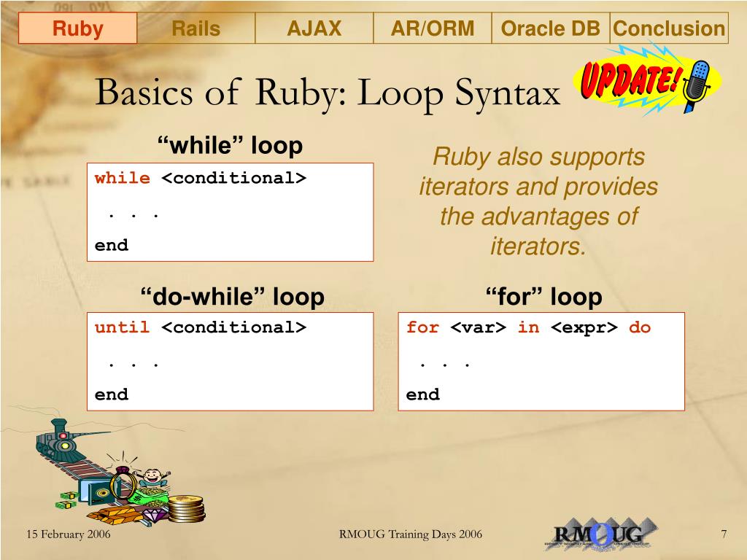Screen dimensions: 747x560
Task: Go to the AJAX section tab
Action: coord(314,29)
